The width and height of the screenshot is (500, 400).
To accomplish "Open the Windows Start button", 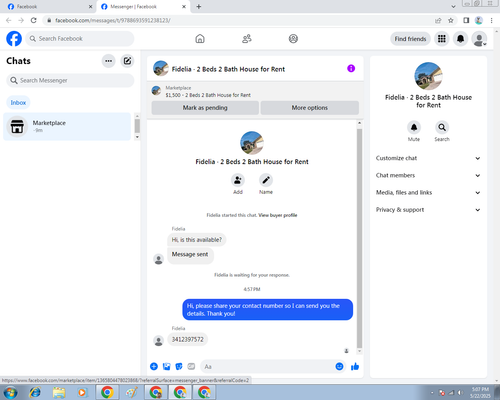I will click(x=10, y=392).
